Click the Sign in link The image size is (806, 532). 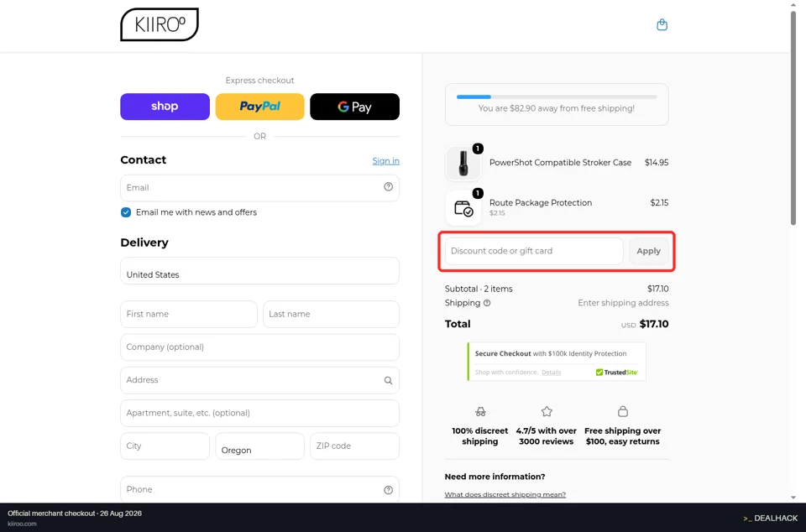click(x=385, y=161)
